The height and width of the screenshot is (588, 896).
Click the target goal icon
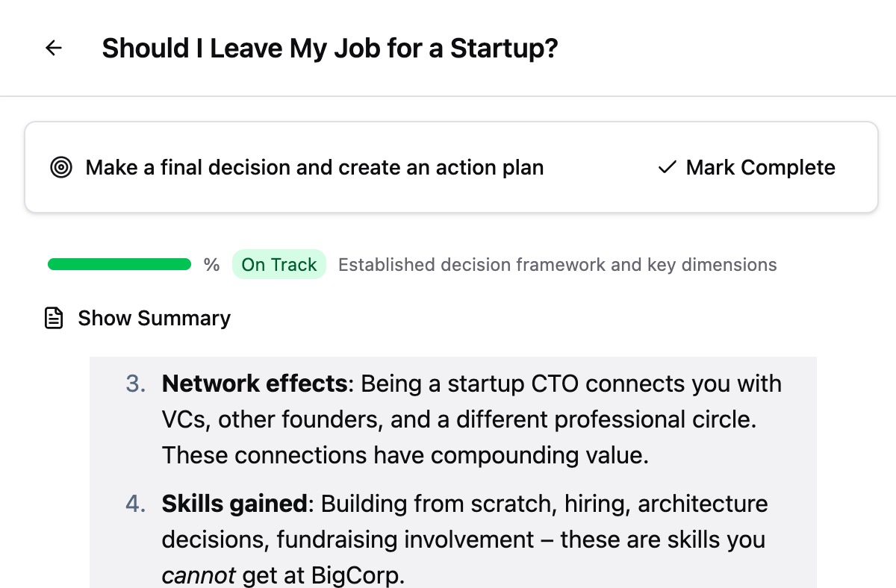click(x=61, y=168)
